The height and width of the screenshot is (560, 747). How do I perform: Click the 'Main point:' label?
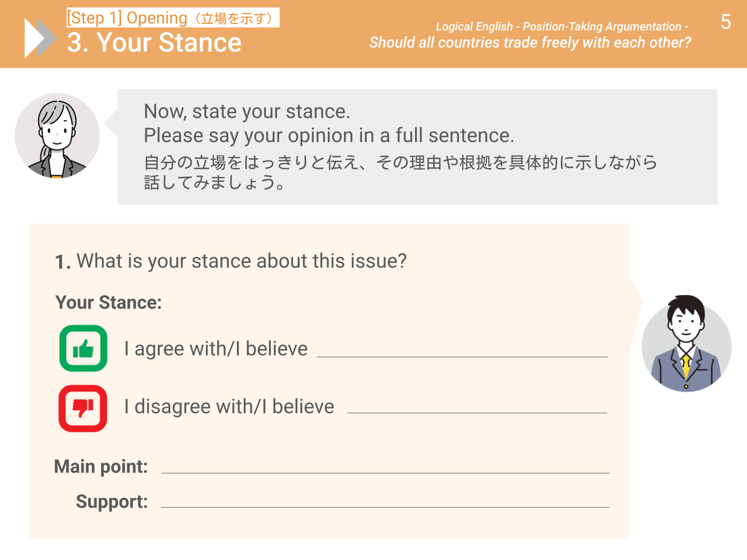click(101, 467)
